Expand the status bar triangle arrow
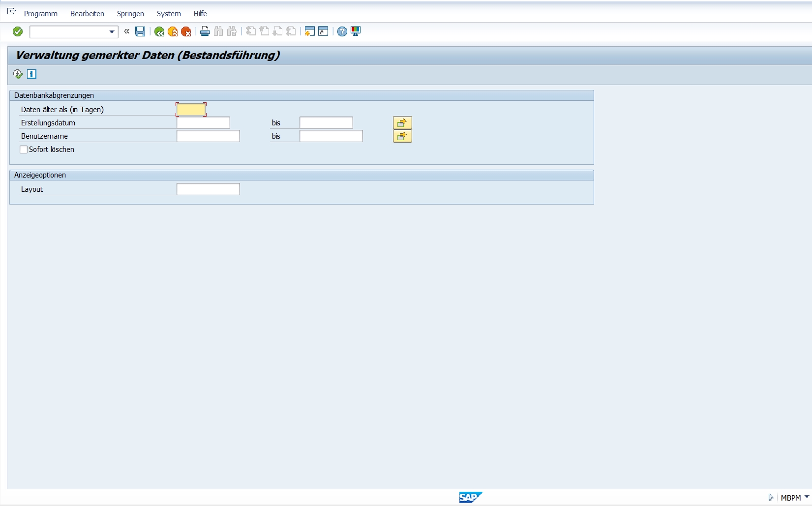 pyautogui.click(x=771, y=498)
